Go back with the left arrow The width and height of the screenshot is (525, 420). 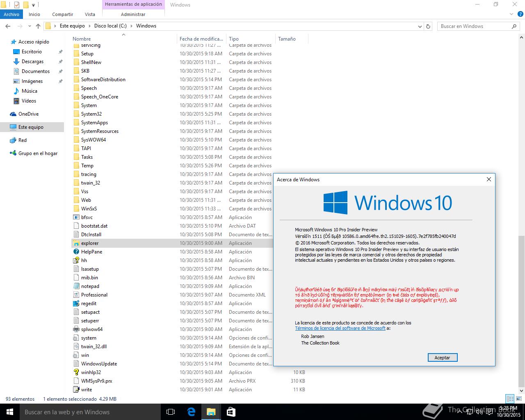8,26
